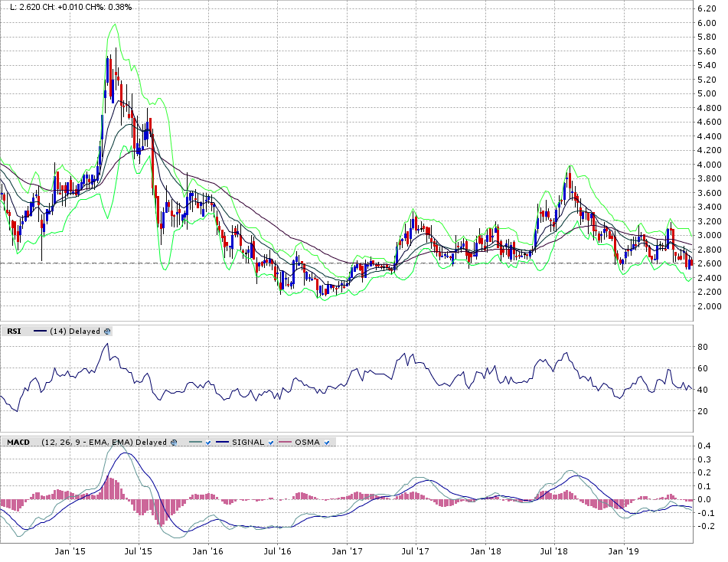Toggle the MACD line visibility checkbox
Viewport: 728px width, 562px height.
[207, 442]
